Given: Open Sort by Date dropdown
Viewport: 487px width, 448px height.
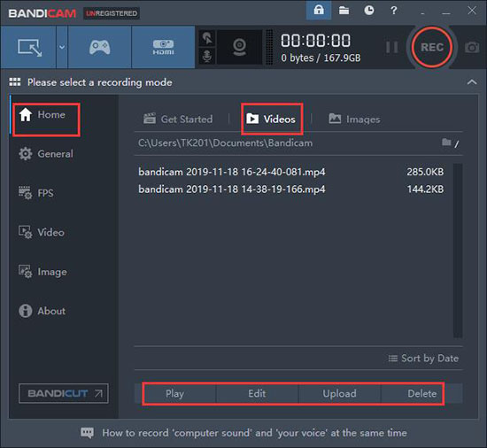Looking at the screenshot, I should click(x=423, y=359).
